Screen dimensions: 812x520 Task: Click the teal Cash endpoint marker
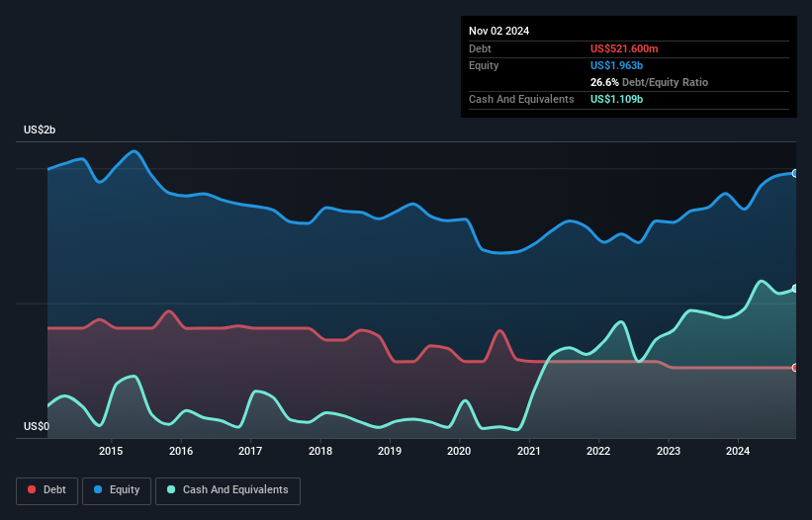point(795,289)
